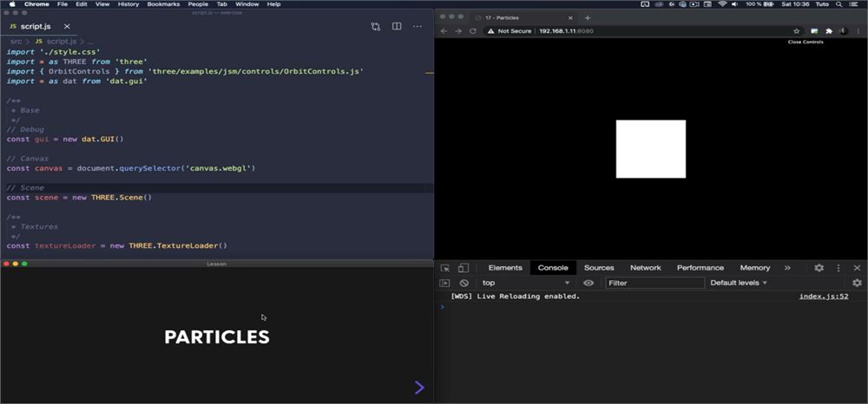Toggle the console live expression eye

pyautogui.click(x=589, y=283)
